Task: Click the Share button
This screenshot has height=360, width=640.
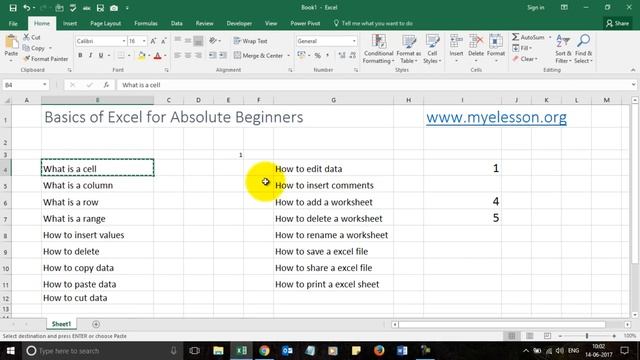Action: pos(617,24)
